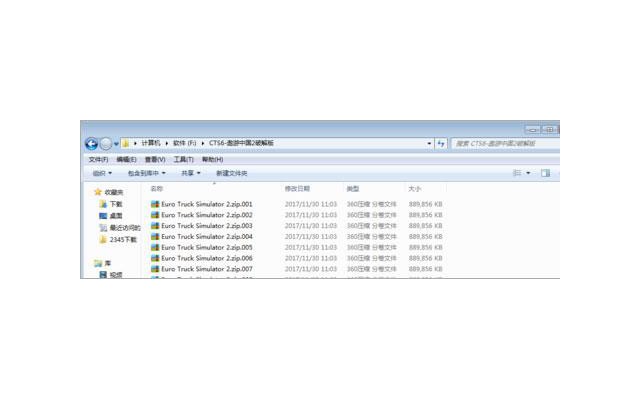Click icon of Euro Truck Simulator 2.zip.006
This screenshot has width=640, height=400.
pyautogui.click(x=155, y=258)
